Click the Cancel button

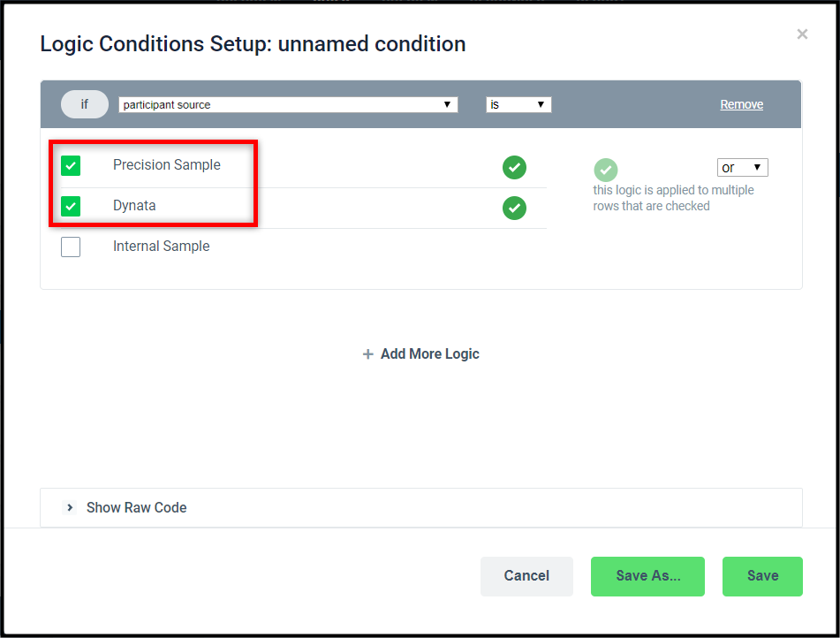(x=526, y=576)
